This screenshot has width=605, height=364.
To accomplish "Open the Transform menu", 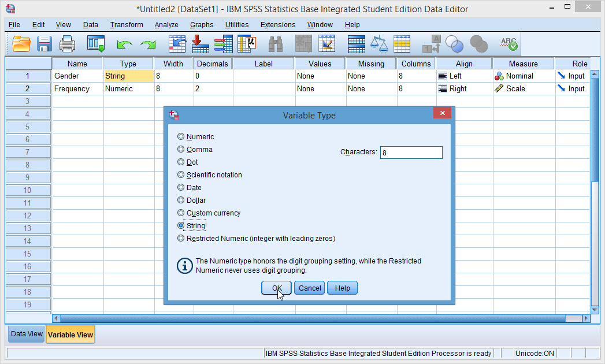I will [x=127, y=25].
